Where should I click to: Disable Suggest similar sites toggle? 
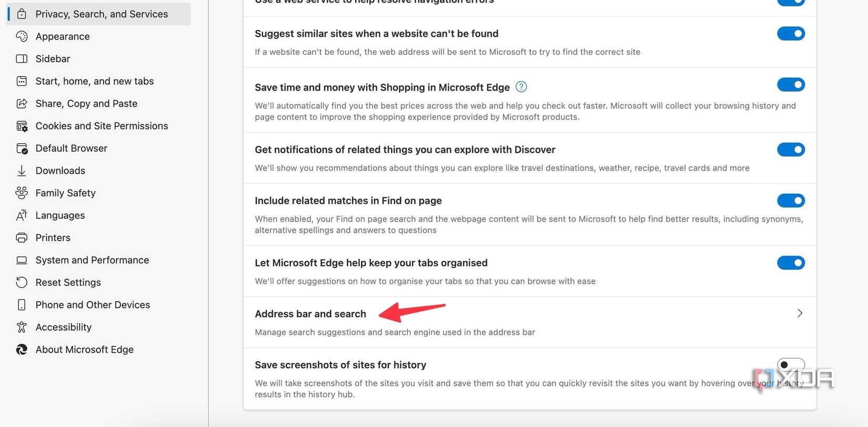(x=791, y=34)
